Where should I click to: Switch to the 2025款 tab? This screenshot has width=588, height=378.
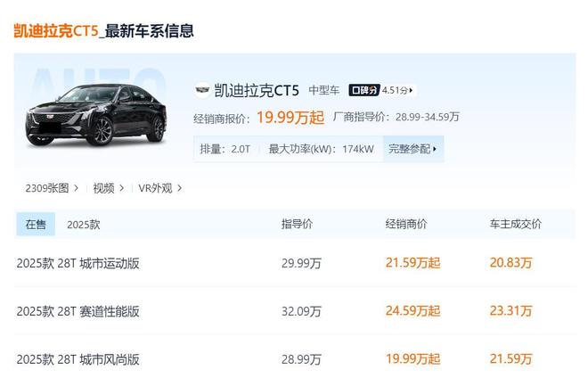tap(84, 225)
